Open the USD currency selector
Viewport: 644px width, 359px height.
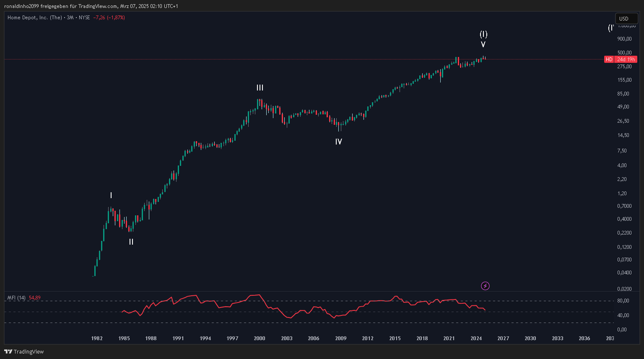(626, 18)
